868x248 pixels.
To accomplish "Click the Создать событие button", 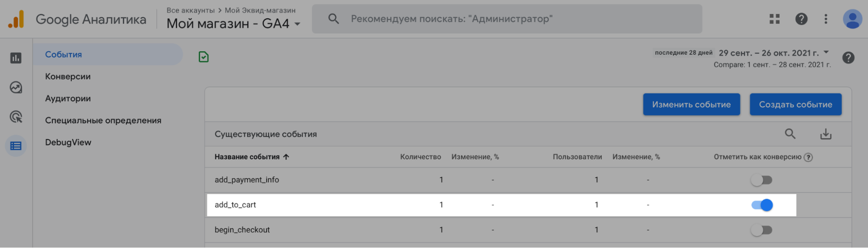I will (x=795, y=104).
